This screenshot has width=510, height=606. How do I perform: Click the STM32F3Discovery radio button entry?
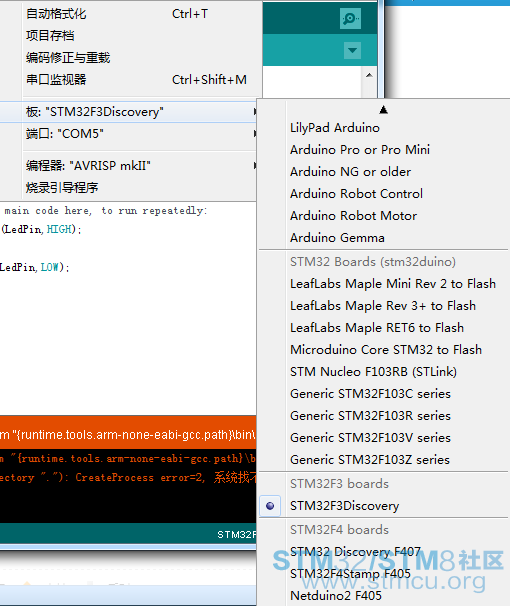383,506
